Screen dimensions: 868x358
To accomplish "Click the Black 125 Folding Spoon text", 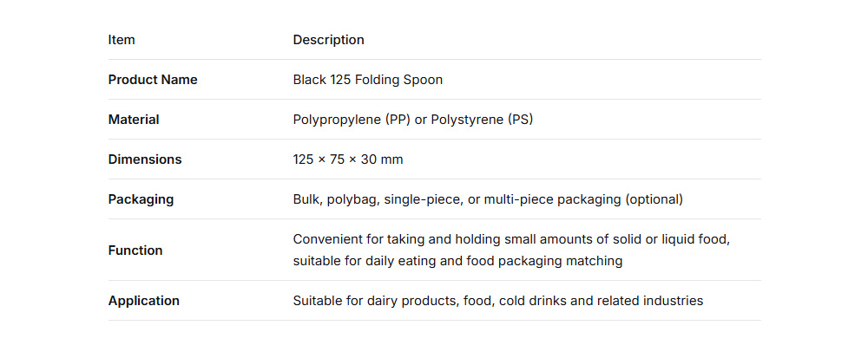I will [367, 80].
